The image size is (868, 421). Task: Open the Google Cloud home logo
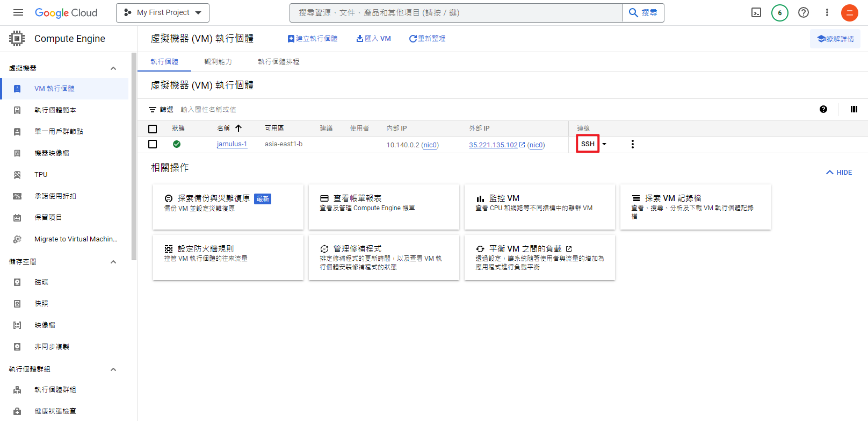tap(66, 13)
